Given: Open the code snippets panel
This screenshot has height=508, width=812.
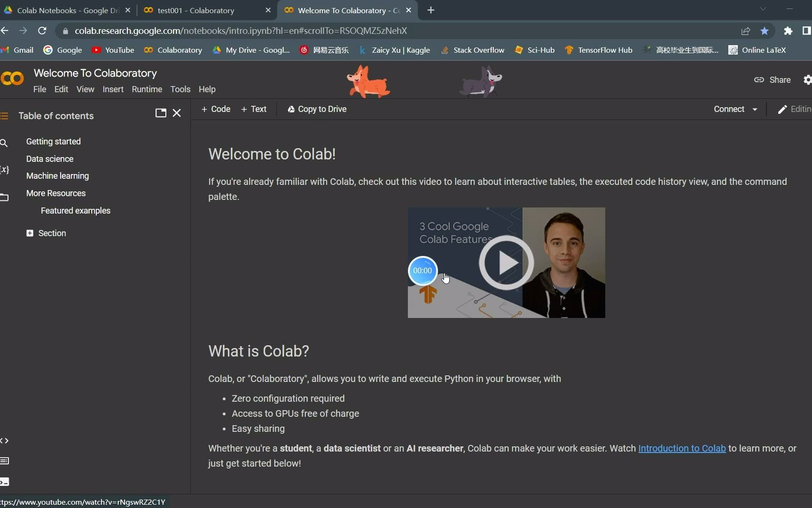Looking at the screenshot, I should [x=5, y=441].
